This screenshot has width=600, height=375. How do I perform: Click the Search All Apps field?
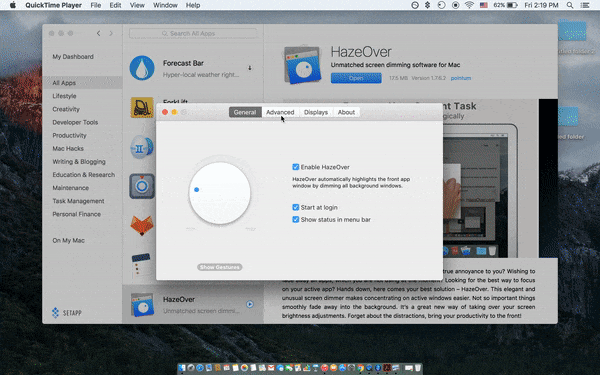coord(193,33)
